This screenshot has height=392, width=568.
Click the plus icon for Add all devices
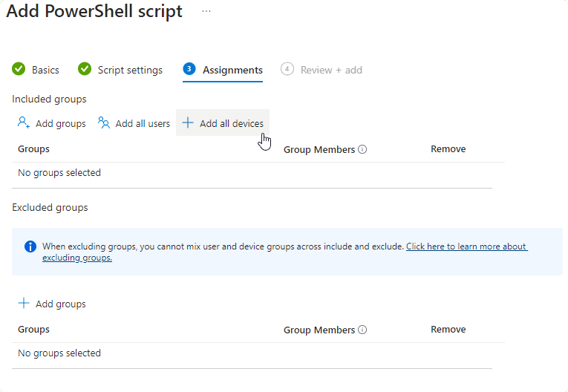tap(188, 123)
